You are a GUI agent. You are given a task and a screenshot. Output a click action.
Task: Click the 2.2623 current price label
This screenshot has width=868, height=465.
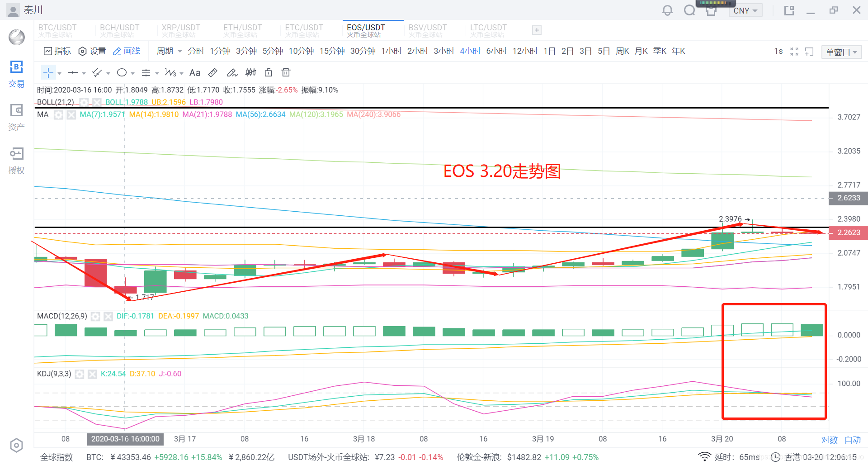coord(848,233)
